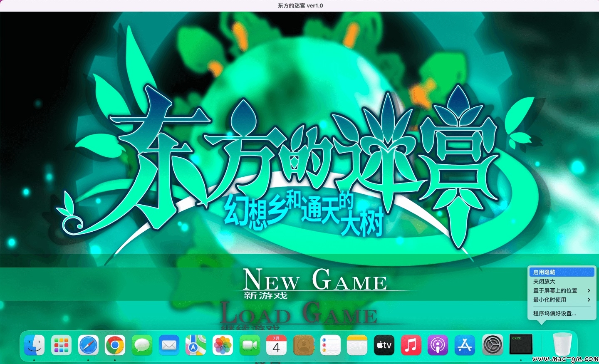Click the exec terminal icon in Dock

pos(521,344)
